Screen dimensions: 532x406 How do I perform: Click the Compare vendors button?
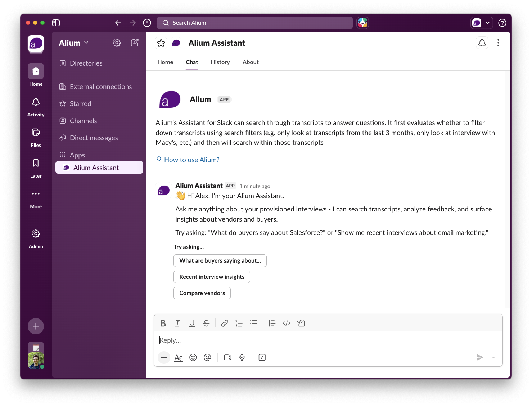(x=202, y=293)
